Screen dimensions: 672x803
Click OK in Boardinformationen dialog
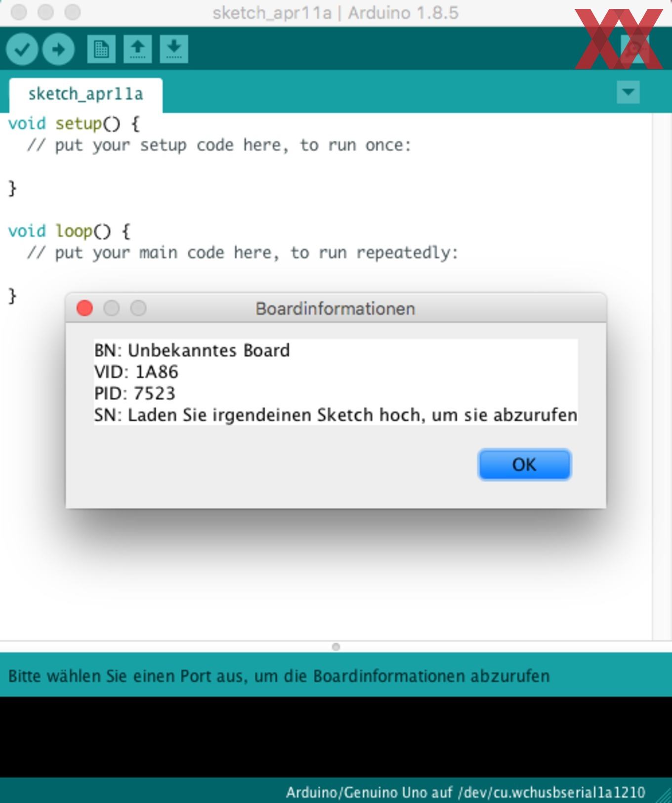[x=524, y=464]
